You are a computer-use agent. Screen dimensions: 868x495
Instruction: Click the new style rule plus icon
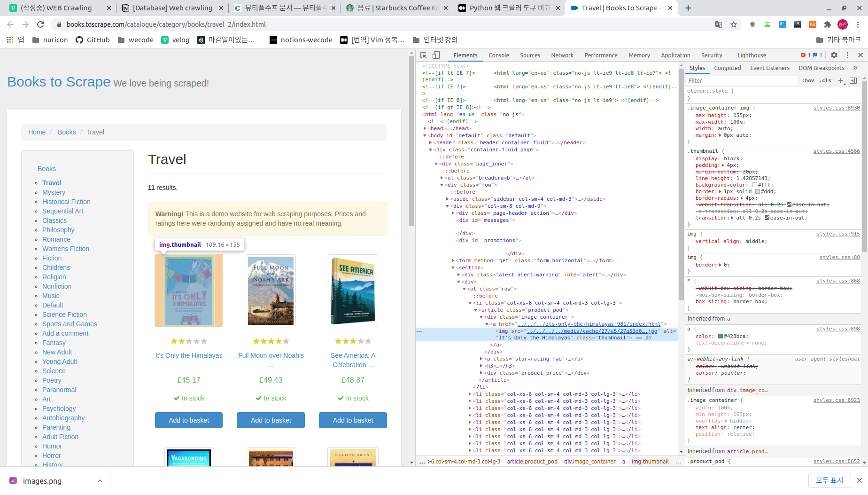point(840,80)
